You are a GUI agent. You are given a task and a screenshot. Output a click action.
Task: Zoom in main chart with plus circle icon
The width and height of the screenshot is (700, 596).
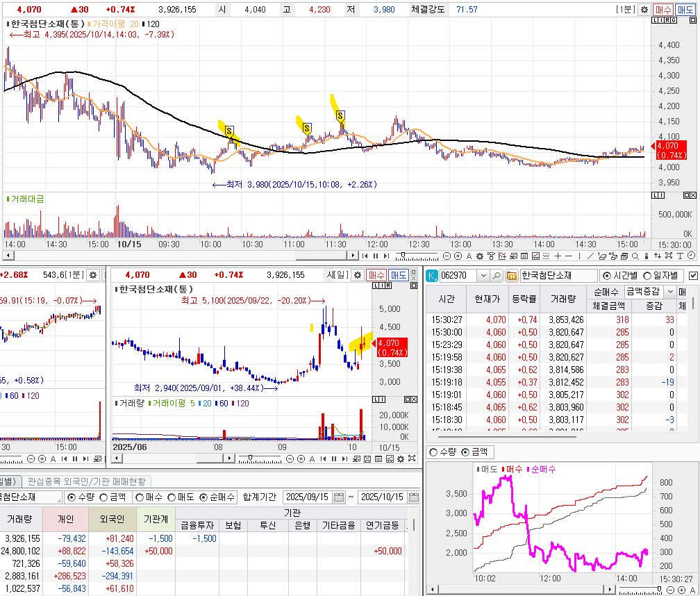point(458,256)
